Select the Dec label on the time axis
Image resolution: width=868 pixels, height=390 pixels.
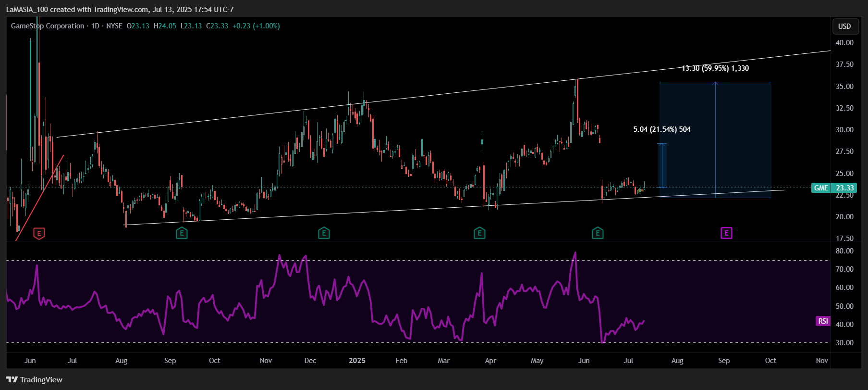(310, 361)
